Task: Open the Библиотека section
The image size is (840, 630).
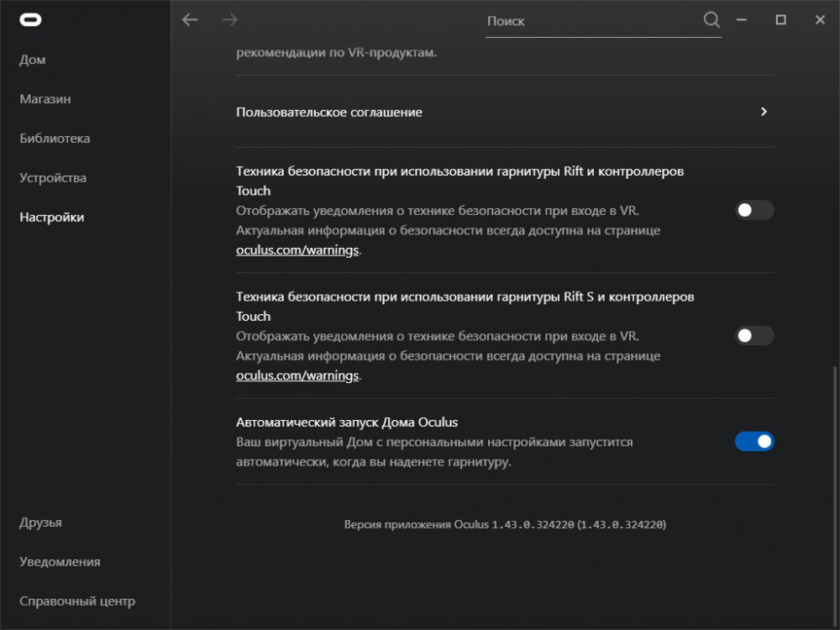Action: pos(55,139)
